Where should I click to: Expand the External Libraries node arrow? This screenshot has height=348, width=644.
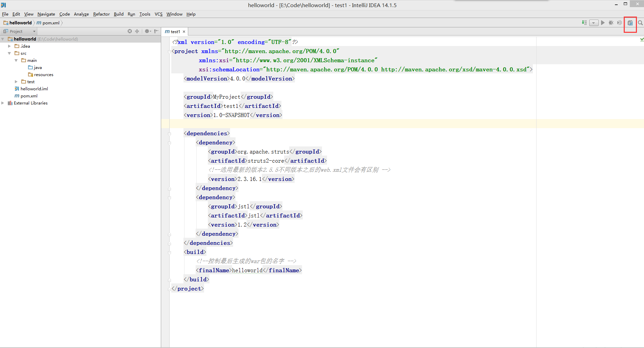click(3, 103)
